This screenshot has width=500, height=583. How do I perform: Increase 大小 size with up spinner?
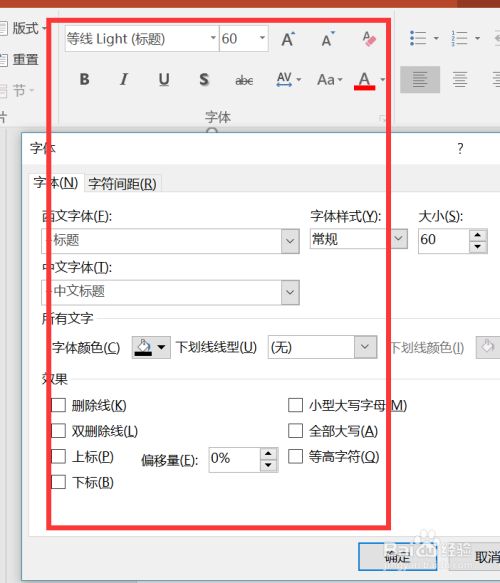pyautogui.click(x=478, y=235)
